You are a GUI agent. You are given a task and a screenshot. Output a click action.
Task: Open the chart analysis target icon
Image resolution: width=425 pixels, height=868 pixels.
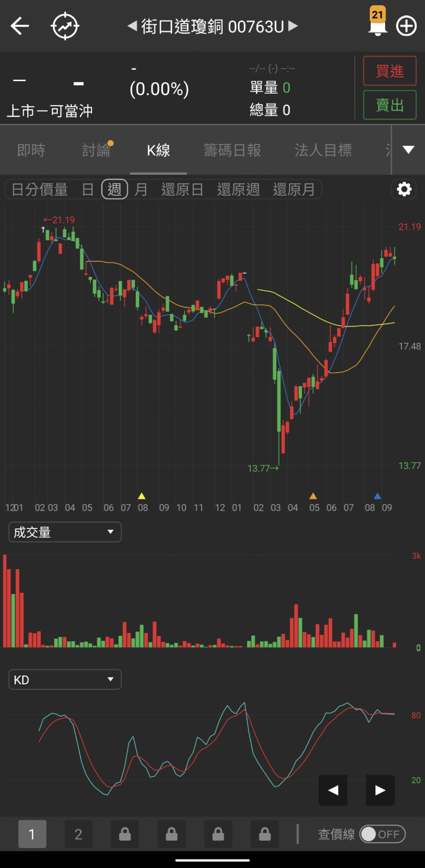point(65,26)
